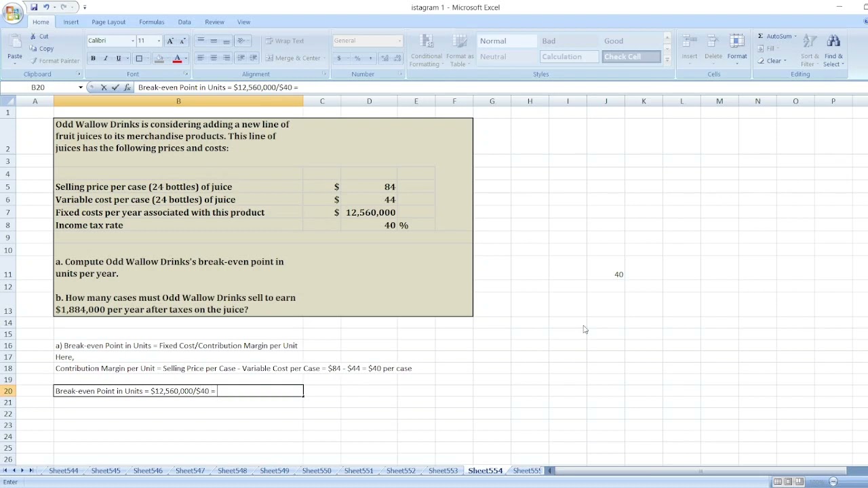868x488 pixels.
Task: Toggle Underline formatting
Action: tap(118, 58)
